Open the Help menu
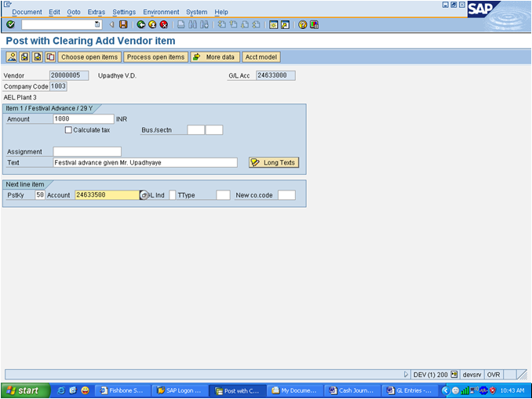532x399 pixels. 221,12
